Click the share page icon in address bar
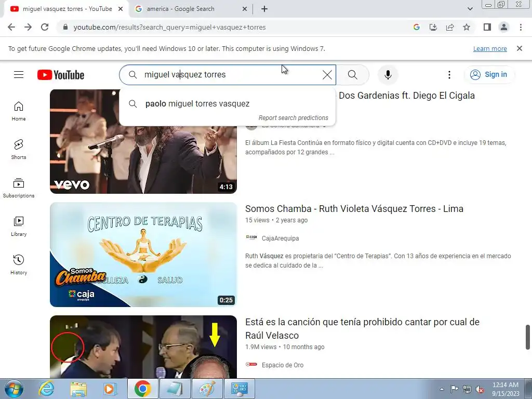 pyautogui.click(x=450, y=27)
